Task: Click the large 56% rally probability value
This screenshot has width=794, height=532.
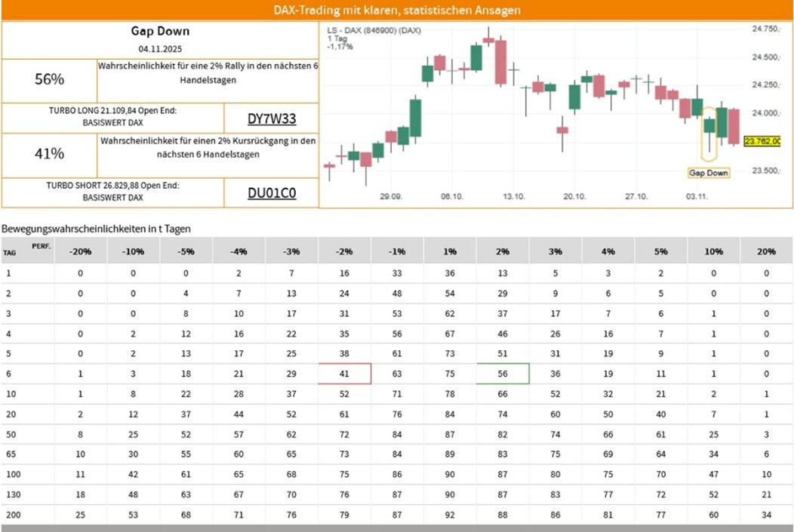Action: click(x=49, y=79)
